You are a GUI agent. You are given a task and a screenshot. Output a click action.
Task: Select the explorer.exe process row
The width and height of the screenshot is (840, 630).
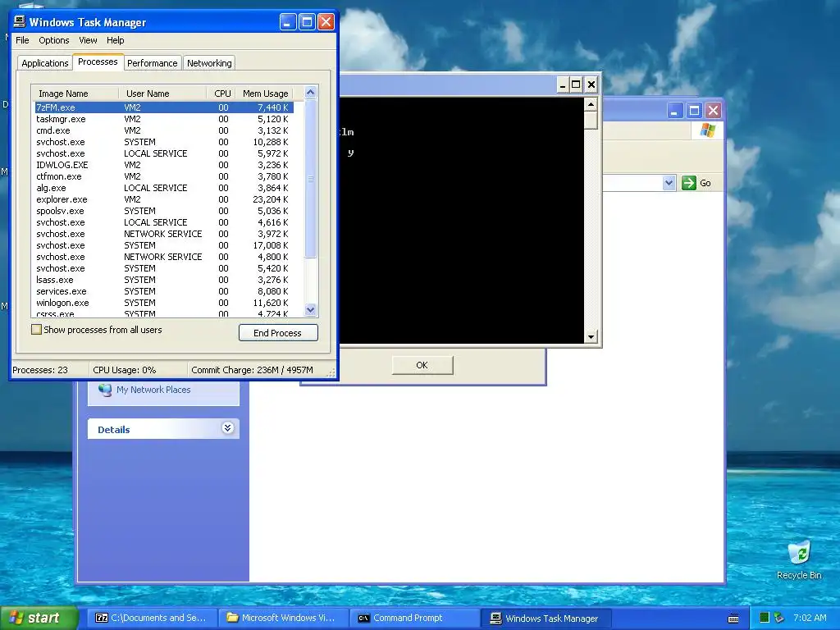click(x=164, y=199)
